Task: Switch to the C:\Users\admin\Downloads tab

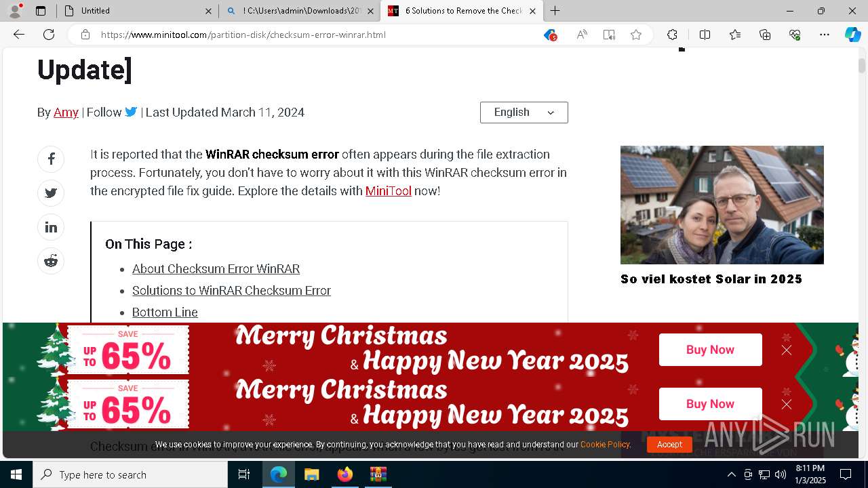Action: (x=300, y=11)
